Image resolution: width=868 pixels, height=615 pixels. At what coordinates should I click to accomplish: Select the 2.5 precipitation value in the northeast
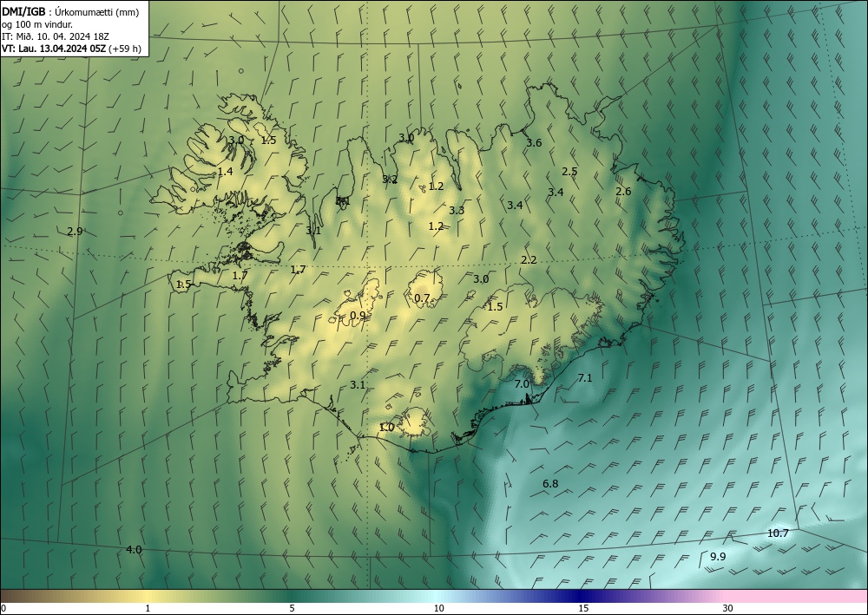pos(569,172)
